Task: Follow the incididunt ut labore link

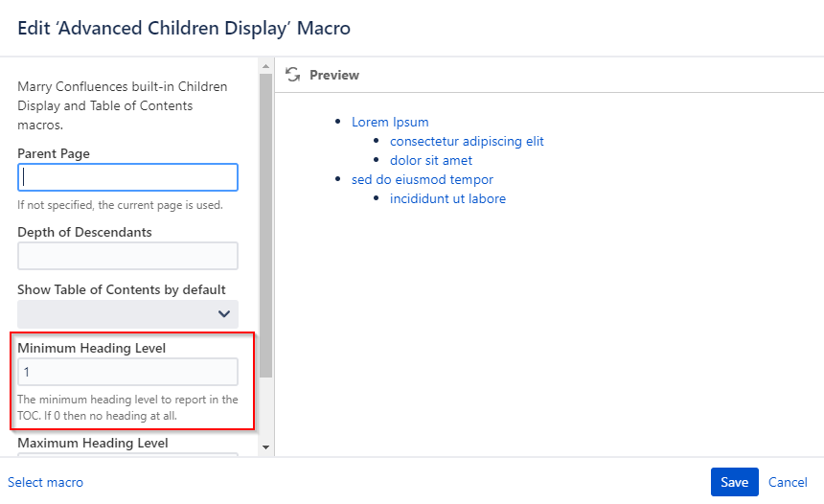Action: pyautogui.click(x=447, y=198)
